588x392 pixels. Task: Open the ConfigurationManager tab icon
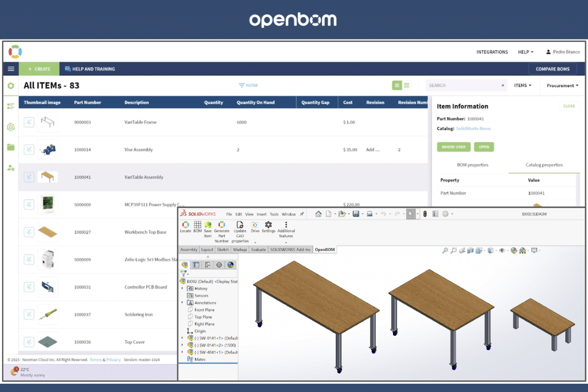(208, 265)
